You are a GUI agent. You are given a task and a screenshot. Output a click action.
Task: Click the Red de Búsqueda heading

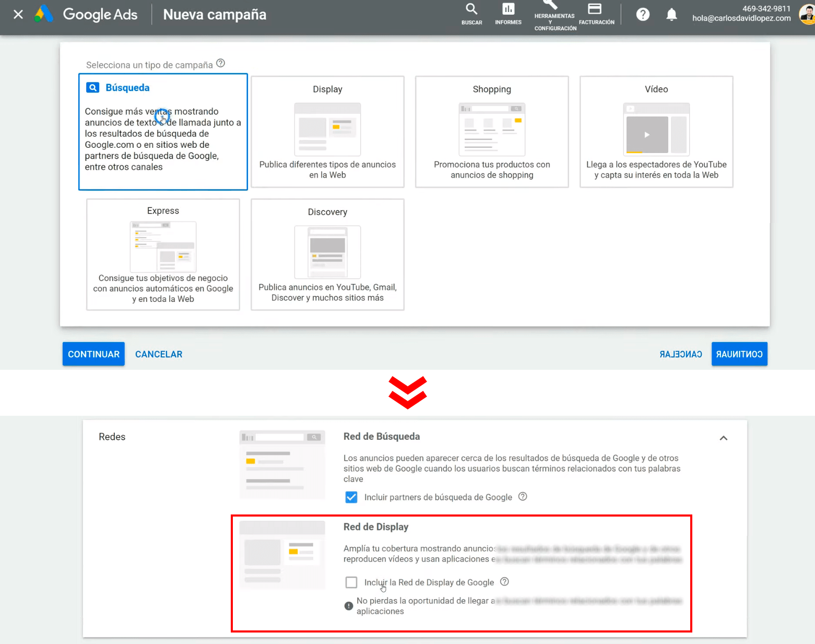point(382,436)
